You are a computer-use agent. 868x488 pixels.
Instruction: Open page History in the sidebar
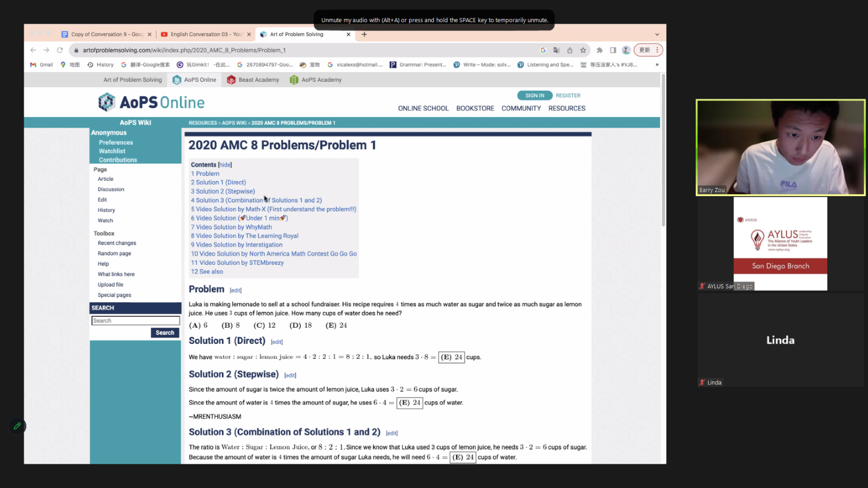(106, 210)
